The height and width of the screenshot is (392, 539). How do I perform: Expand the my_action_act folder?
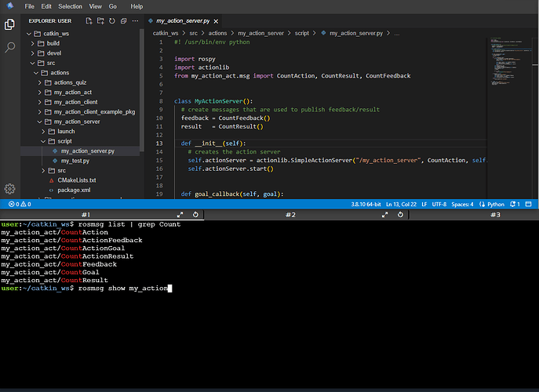click(40, 93)
